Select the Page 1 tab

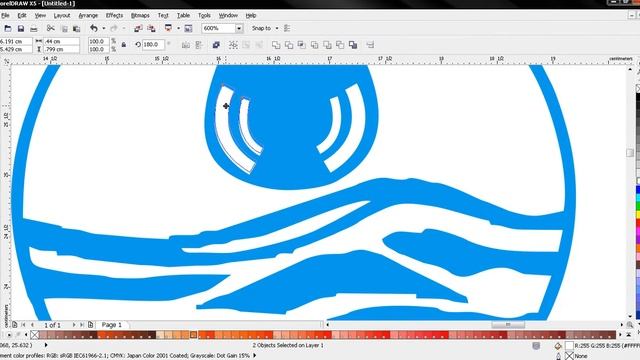111,325
